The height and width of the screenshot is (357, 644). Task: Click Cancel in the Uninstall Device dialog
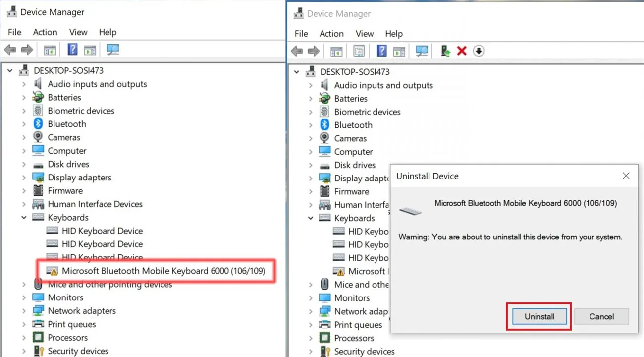pos(601,316)
